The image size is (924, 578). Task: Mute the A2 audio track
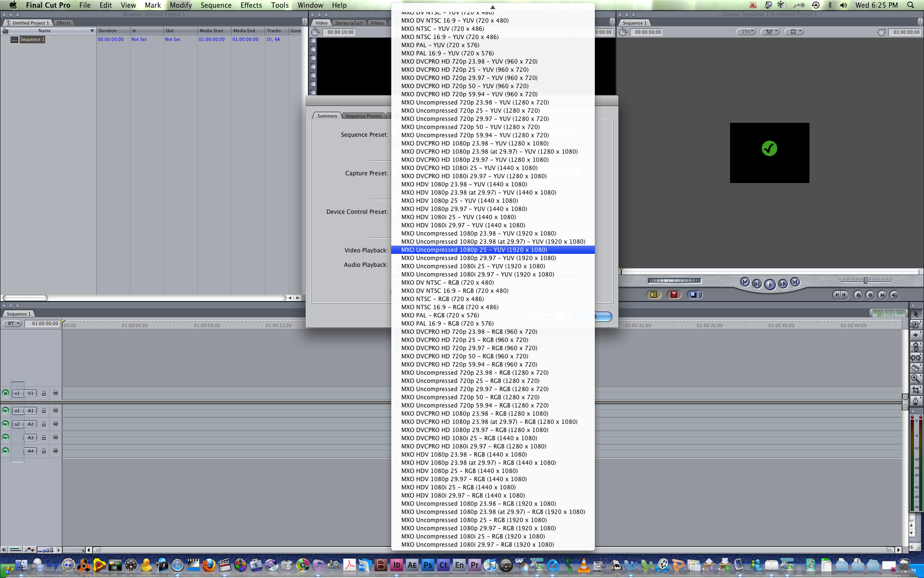click(6, 424)
